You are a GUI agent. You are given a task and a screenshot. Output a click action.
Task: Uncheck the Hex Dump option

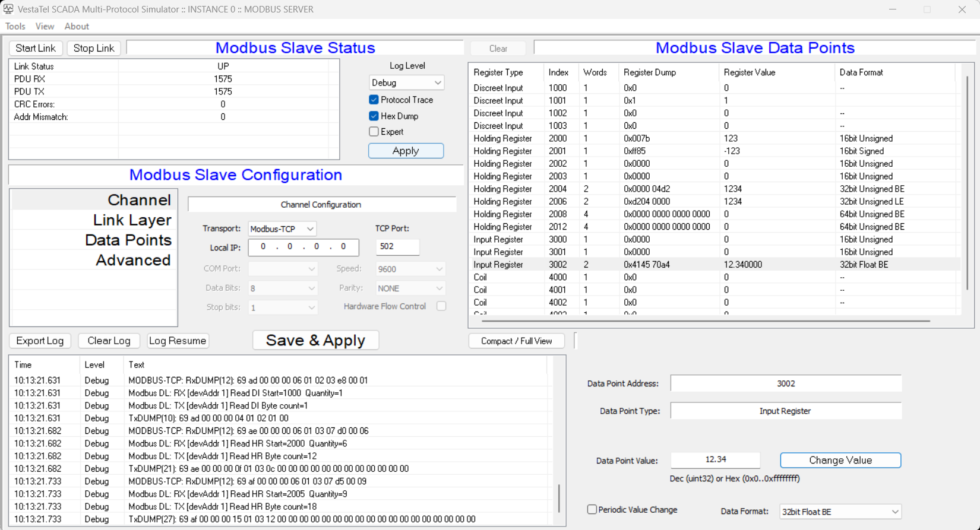pos(374,116)
